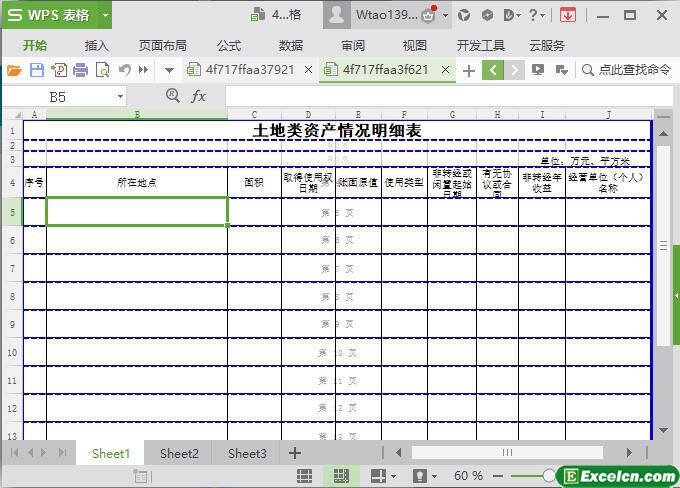Viewport: 680px width, 488px height.
Task: Click the zoom/browse formula icon
Action: [173, 95]
